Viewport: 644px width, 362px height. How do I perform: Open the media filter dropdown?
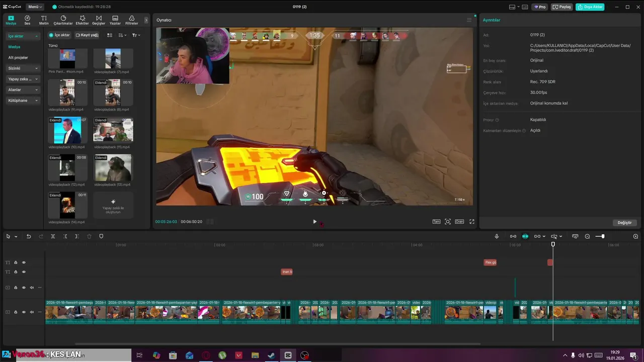136,35
